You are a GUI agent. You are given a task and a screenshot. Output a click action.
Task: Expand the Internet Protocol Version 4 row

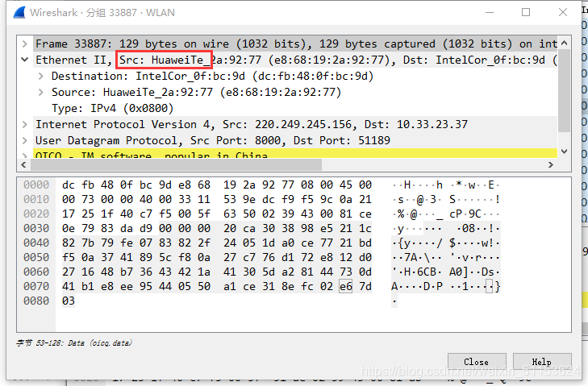click(x=25, y=124)
